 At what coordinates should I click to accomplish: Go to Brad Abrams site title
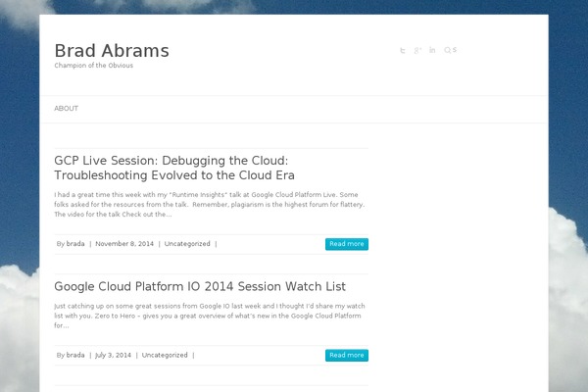click(x=112, y=51)
